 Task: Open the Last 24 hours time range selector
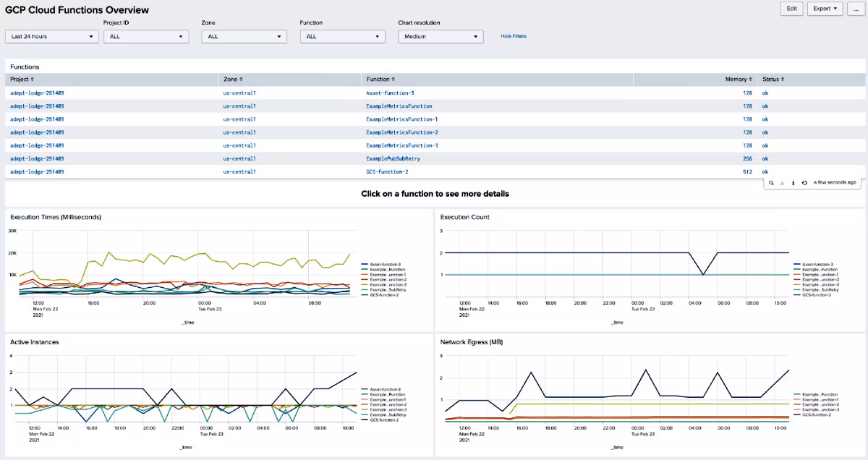51,35
